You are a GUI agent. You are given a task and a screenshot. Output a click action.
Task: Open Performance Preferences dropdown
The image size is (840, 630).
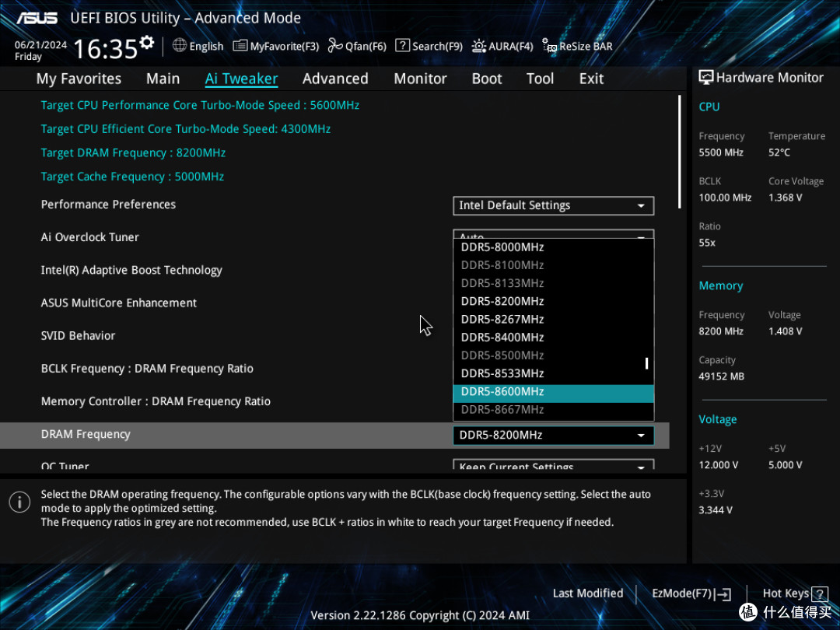pyautogui.click(x=554, y=205)
